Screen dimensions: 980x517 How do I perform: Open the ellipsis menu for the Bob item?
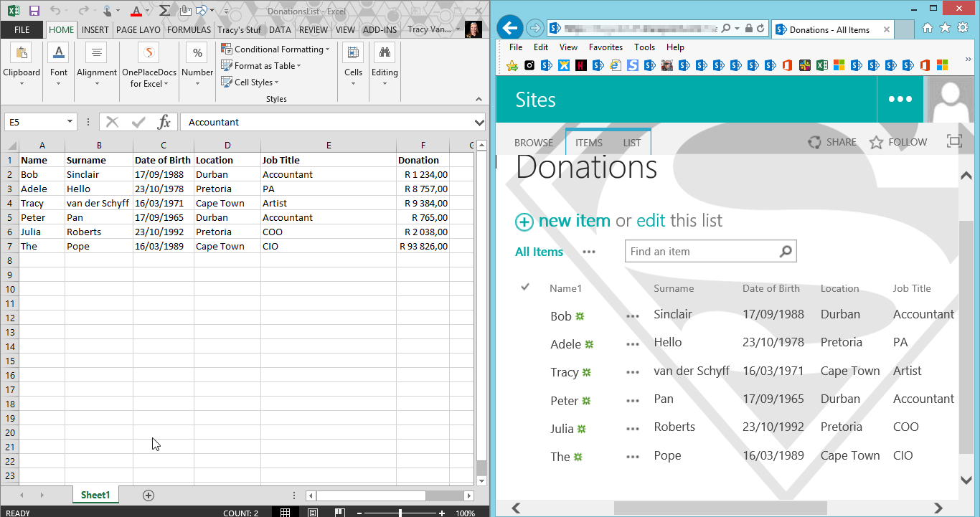632,316
